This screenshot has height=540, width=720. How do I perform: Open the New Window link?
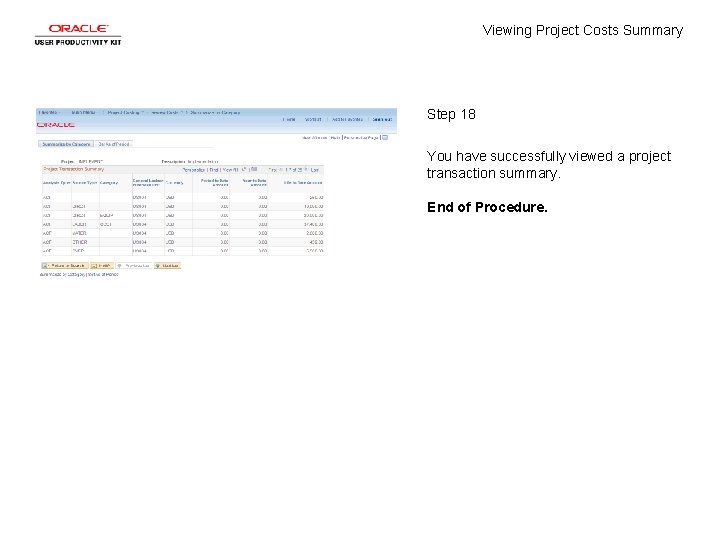[x=315, y=138]
